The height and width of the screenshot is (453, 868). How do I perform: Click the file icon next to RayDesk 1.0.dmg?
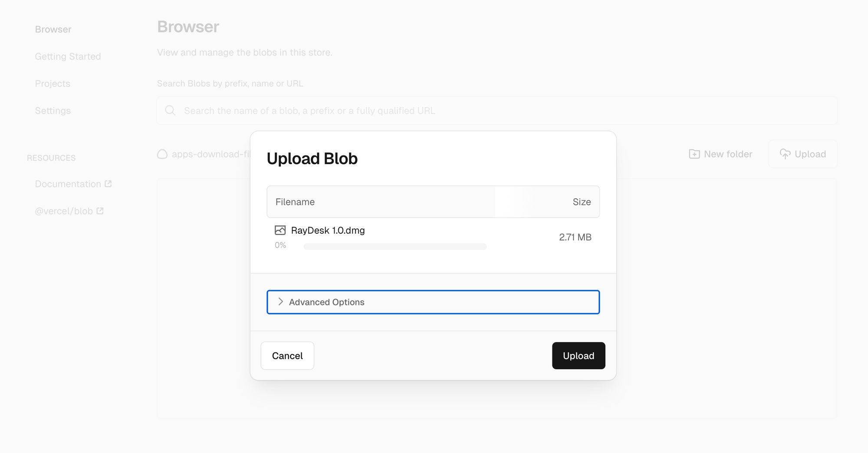280,230
